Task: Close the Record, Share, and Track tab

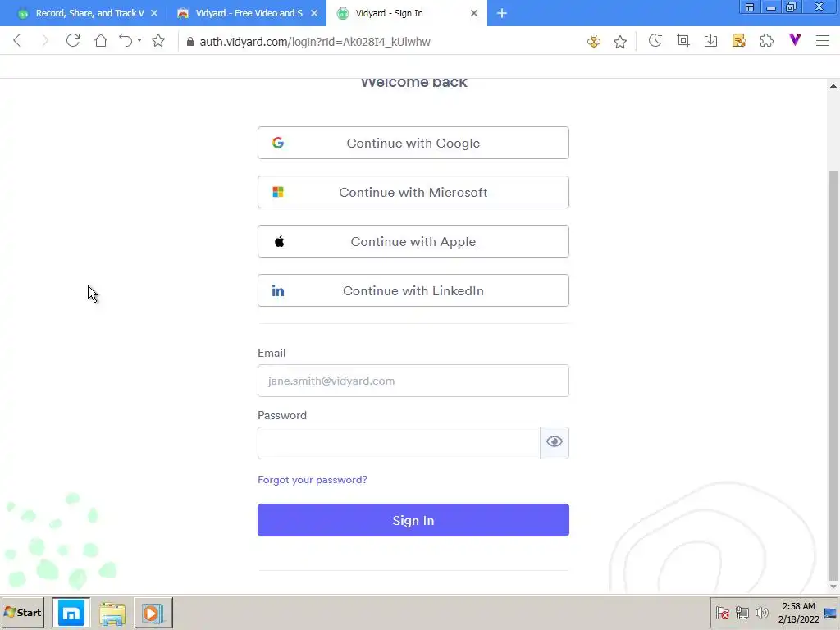Action: (154, 13)
